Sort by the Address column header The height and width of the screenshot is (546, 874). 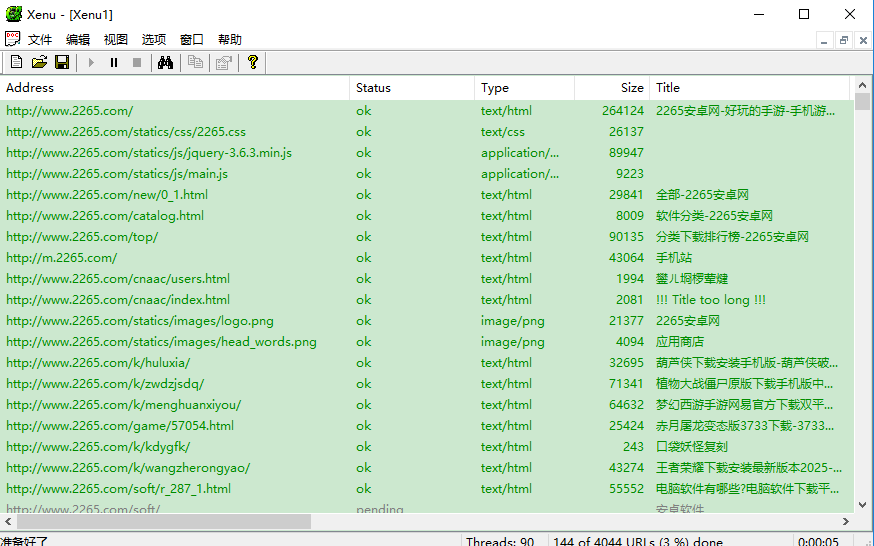coord(175,88)
